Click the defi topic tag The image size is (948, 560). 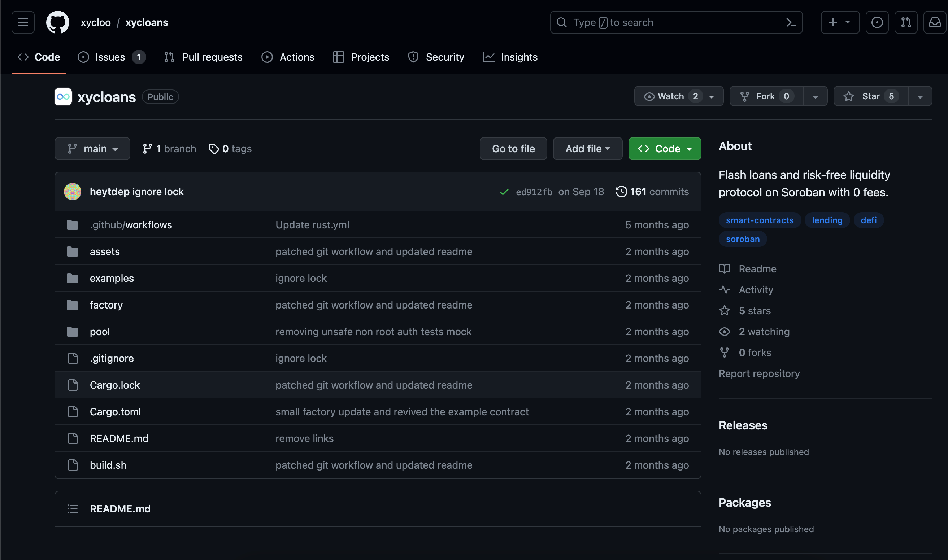868,220
